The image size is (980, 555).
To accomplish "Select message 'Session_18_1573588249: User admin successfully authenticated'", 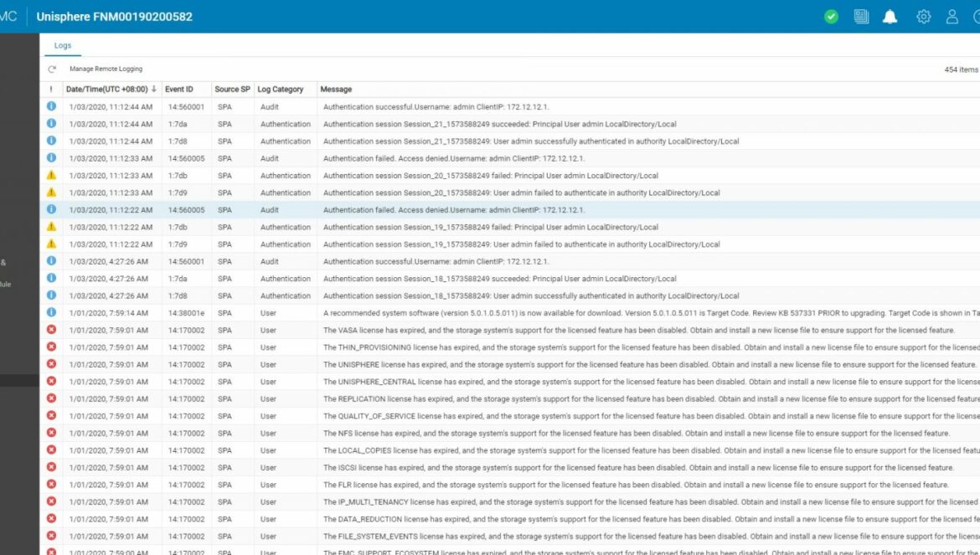I will click(x=531, y=296).
